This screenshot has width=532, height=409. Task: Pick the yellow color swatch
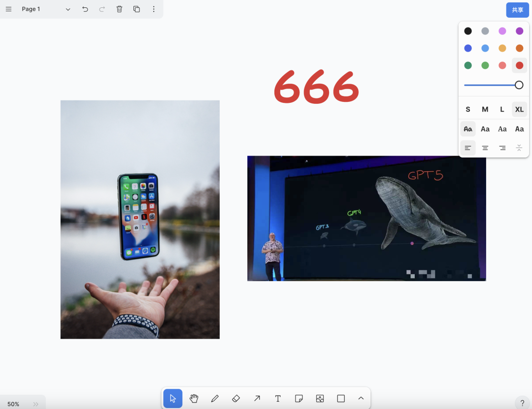pos(502,48)
